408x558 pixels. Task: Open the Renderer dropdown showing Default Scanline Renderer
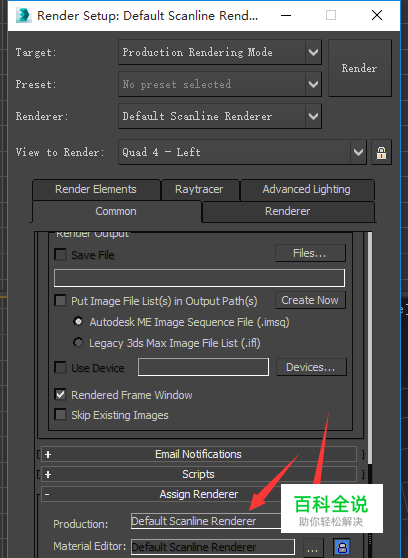(220, 116)
